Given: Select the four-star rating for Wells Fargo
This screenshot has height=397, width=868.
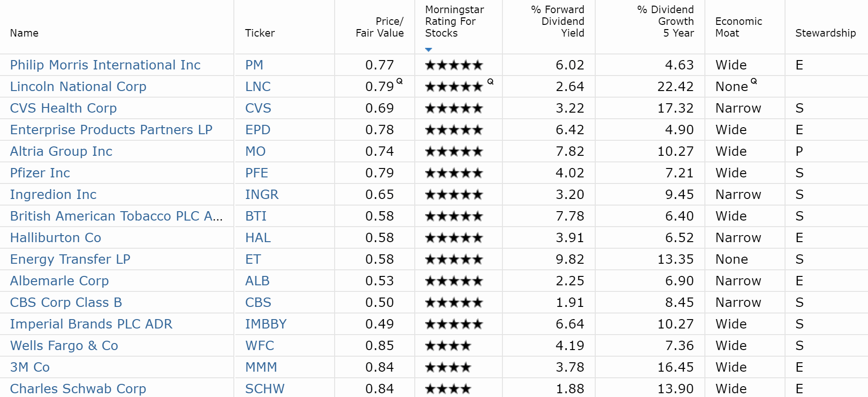Looking at the screenshot, I should point(447,345).
